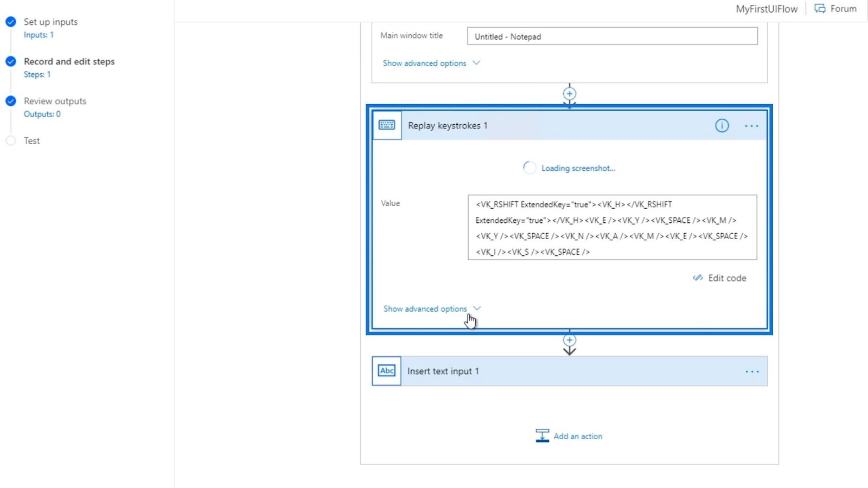This screenshot has height=488, width=868.
Task: Expand Show advanced options under Main window title
Action: tap(424, 63)
